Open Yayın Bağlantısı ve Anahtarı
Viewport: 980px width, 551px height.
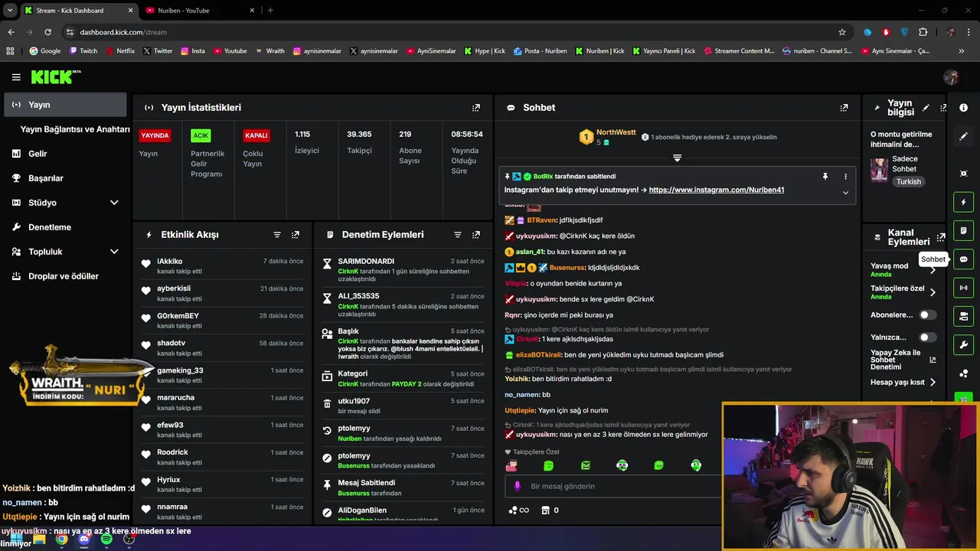75,129
